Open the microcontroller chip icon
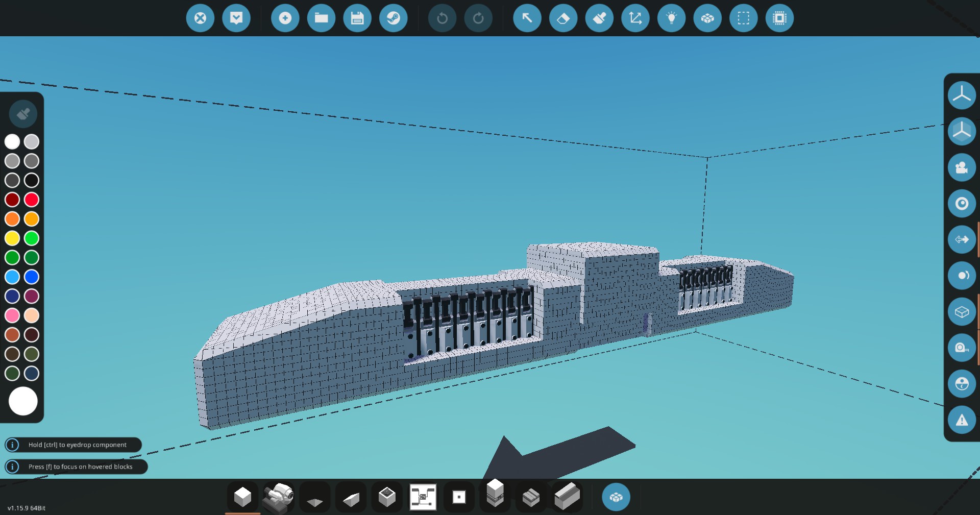Viewport: 980px width, 515px height. [x=780, y=18]
